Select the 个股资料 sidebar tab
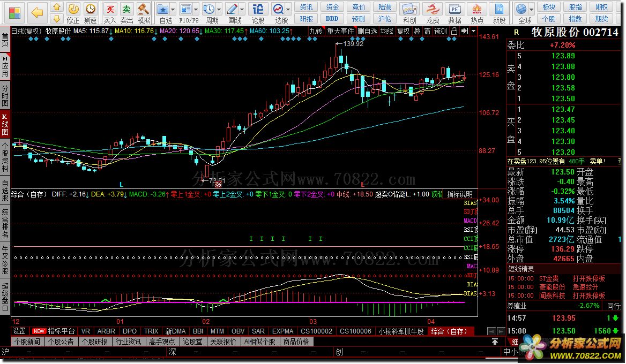The height and width of the screenshot is (364, 626). 5,158
